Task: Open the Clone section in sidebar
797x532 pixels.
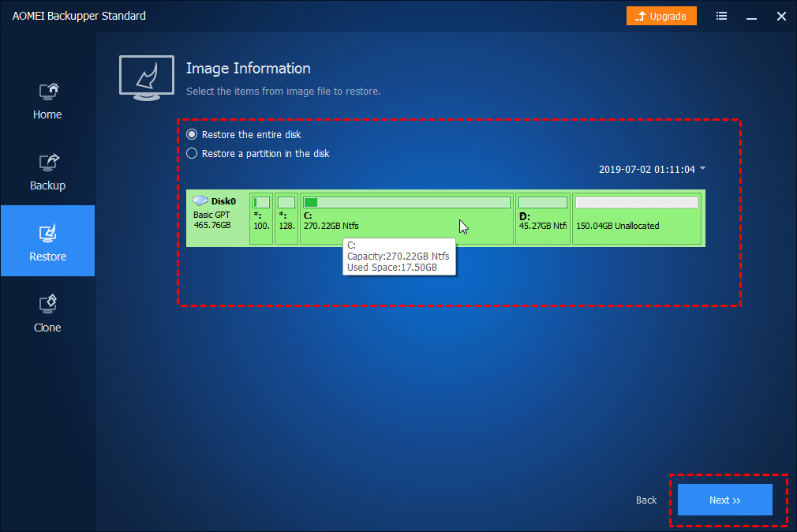Action: pos(47,314)
